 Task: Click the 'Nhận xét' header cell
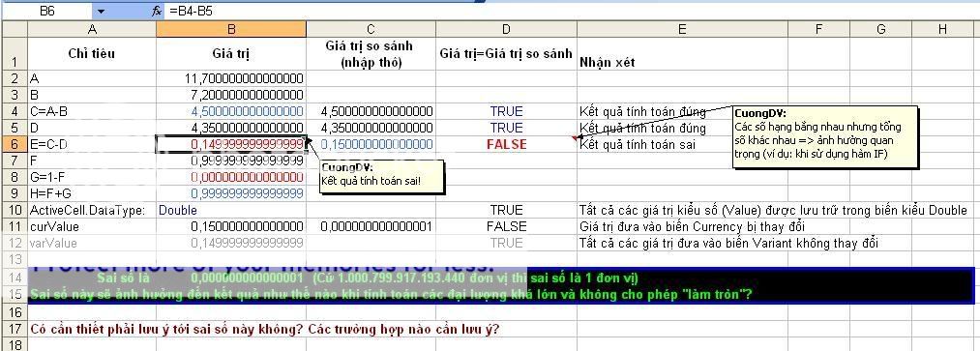(x=682, y=54)
